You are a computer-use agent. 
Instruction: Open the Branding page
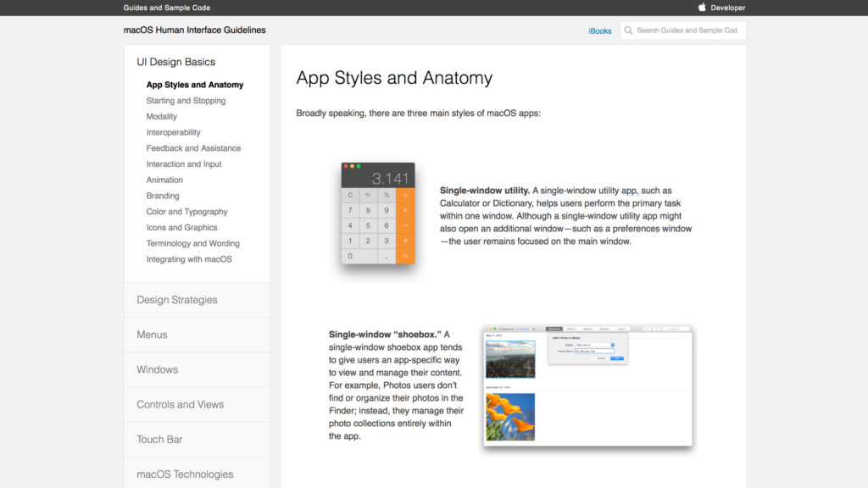tap(163, 196)
